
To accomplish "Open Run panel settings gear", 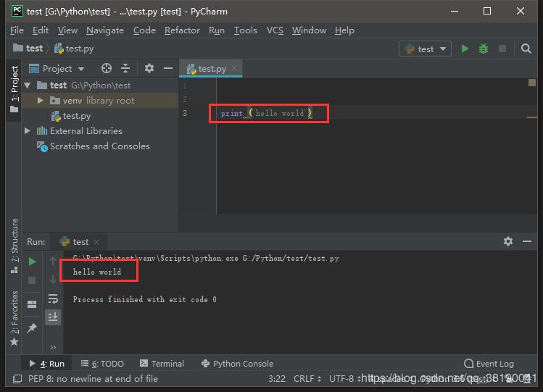I will click(508, 241).
